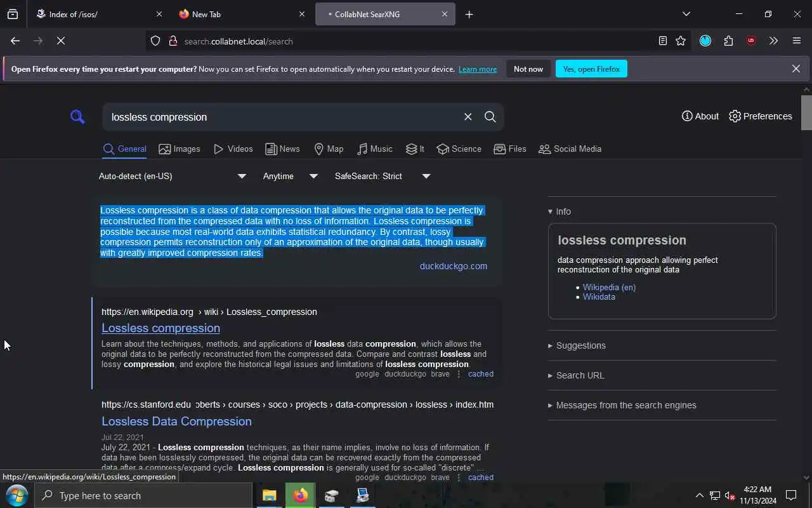
Task: Open the duckduckgo.com answer source link
Action: 454,266
